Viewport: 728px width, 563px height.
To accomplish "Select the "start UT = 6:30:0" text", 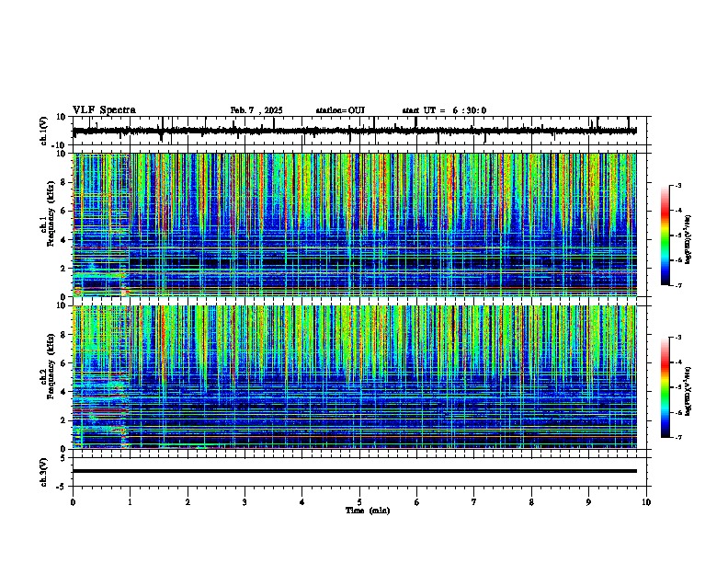I will pyautogui.click(x=444, y=110).
